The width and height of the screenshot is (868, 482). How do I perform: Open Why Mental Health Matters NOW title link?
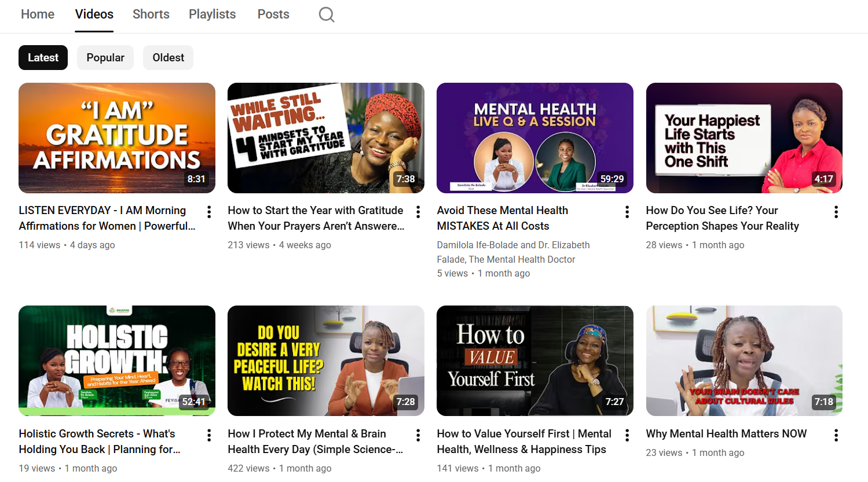[726, 433]
